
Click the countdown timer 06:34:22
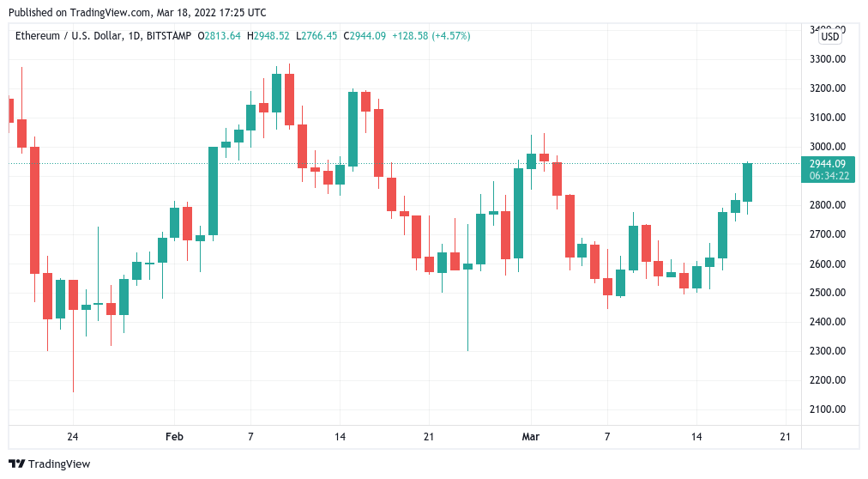829,176
